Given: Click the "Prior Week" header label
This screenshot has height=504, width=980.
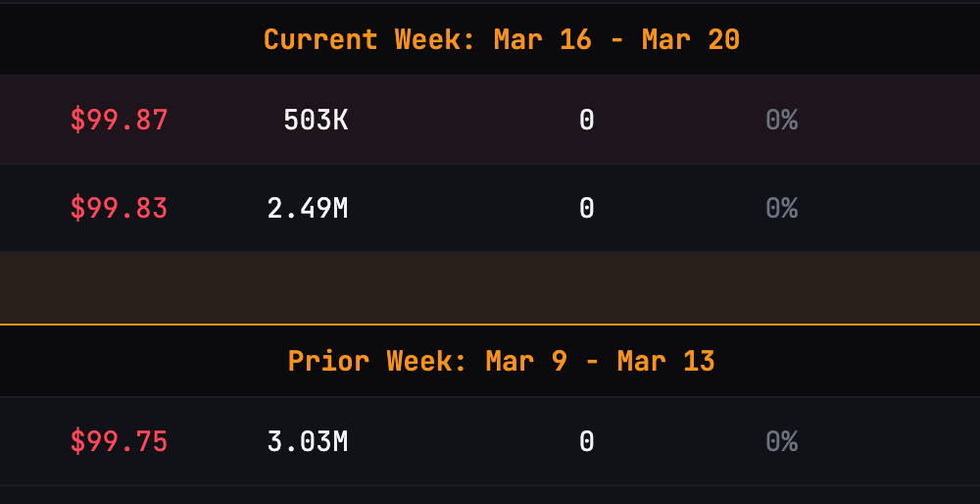Looking at the screenshot, I should pyautogui.click(x=376, y=361).
